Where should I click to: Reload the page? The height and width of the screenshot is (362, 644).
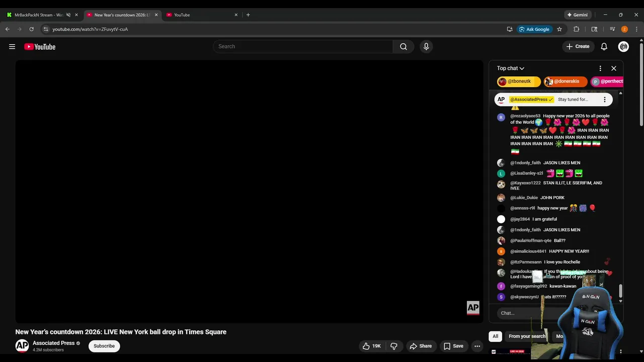point(32,29)
